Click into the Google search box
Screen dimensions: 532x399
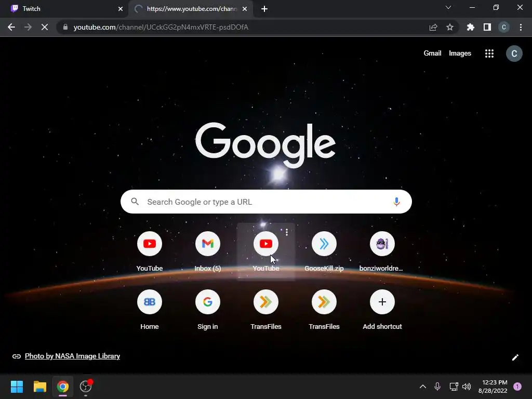click(266, 202)
